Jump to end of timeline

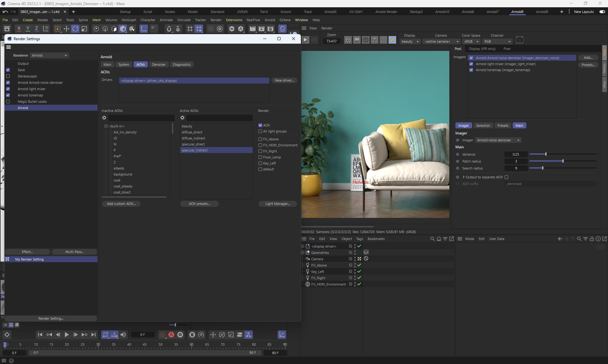(93, 335)
